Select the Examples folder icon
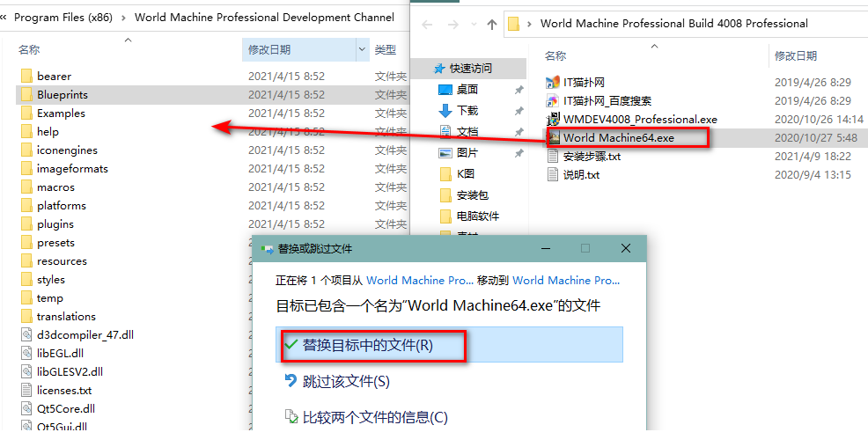The width and height of the screenshot is (868, 447). tap(26, 113)
